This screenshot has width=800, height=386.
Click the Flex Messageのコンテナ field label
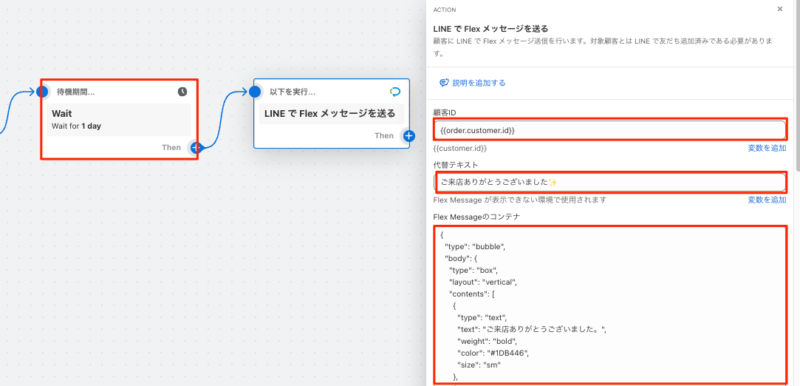point(477,217)
